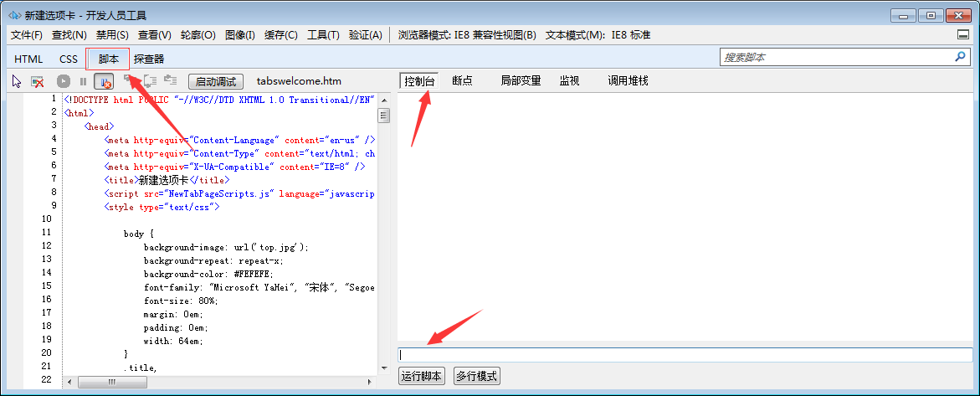Image resolution: width=980 pixels, height=396 pixels.
Task: Click the break all (pause) icon
Action: [x=83, y=81]
